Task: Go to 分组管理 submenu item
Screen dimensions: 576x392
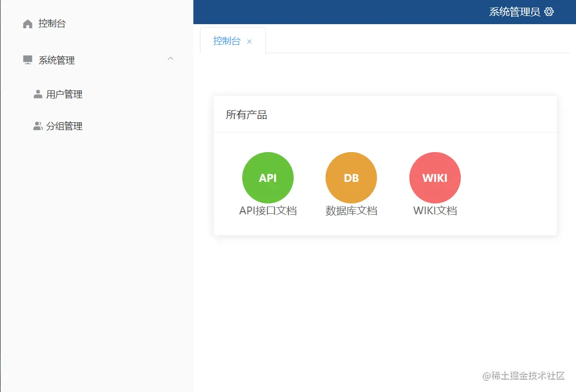Action: tap(64, 126)
